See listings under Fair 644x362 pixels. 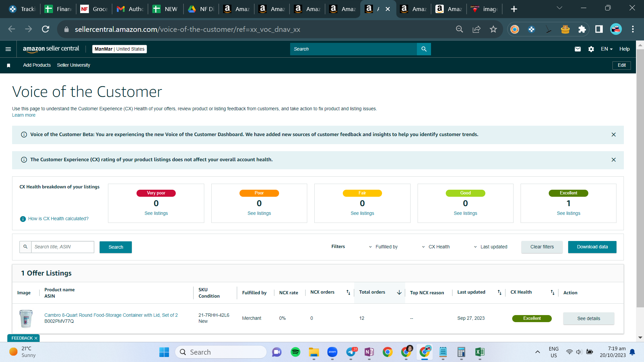coord(362,214)
